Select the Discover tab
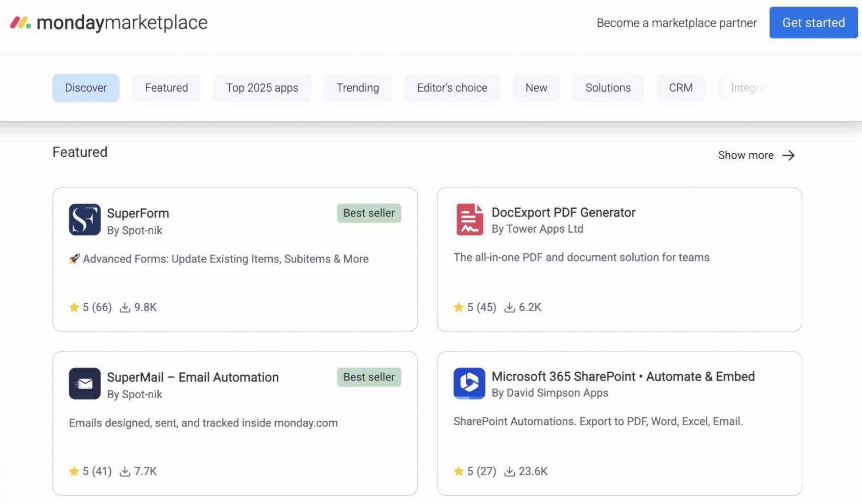This screenshot has height=504, width=862. tap(86, 88)
